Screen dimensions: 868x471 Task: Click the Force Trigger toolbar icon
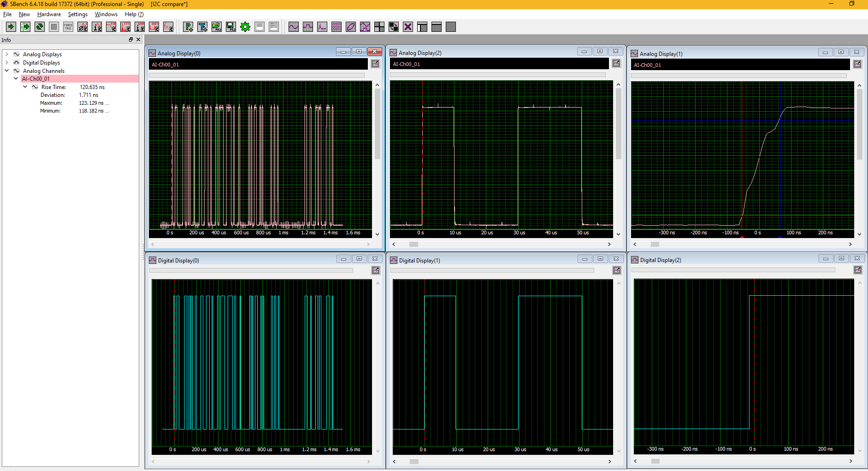coord(68,27)
